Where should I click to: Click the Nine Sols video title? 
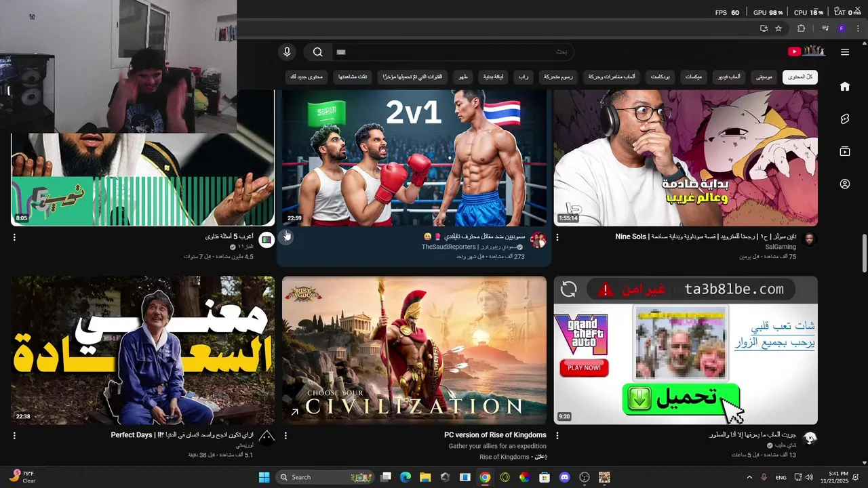click(x=706, y=237)
